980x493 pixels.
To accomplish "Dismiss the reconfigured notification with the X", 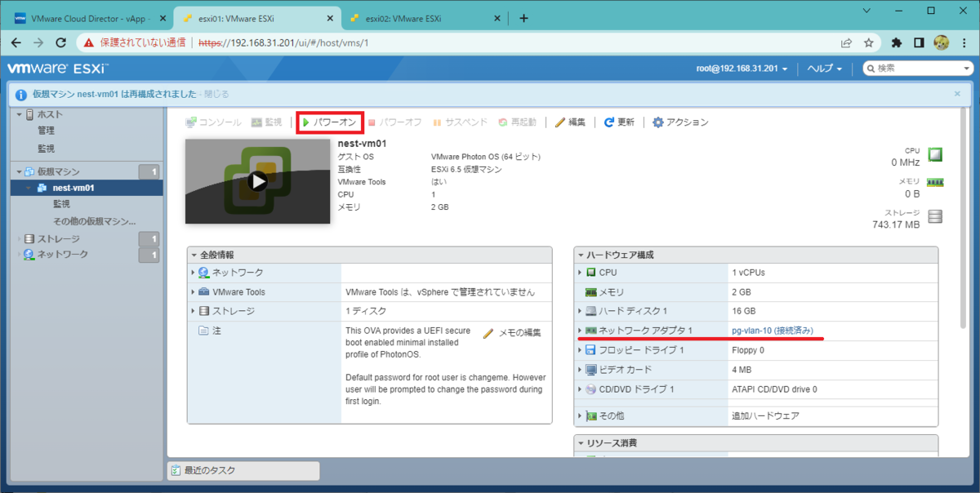I will pyautogui.click(x=957, y=94).
